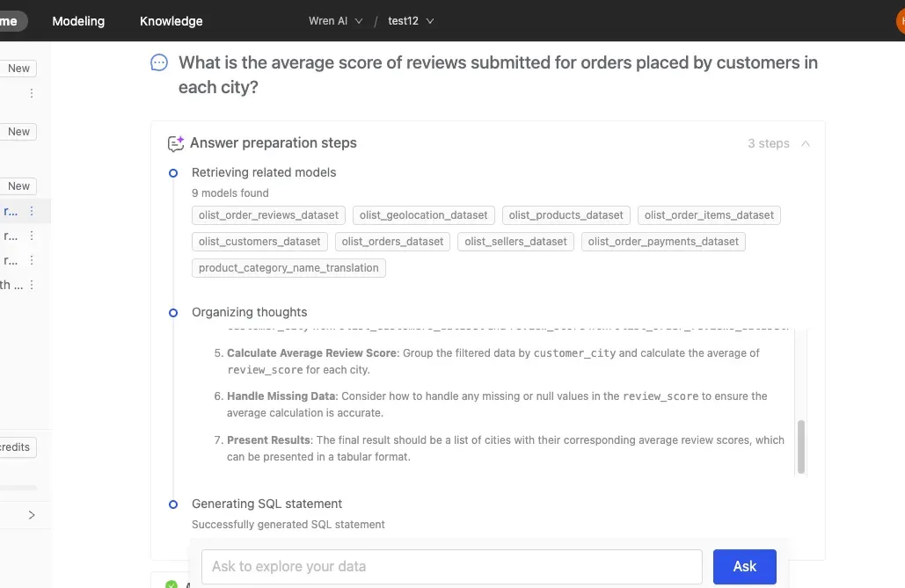Viewport: 905px width, 588px height.
Task: Go to the Knowledge tab
Action: 172,21
